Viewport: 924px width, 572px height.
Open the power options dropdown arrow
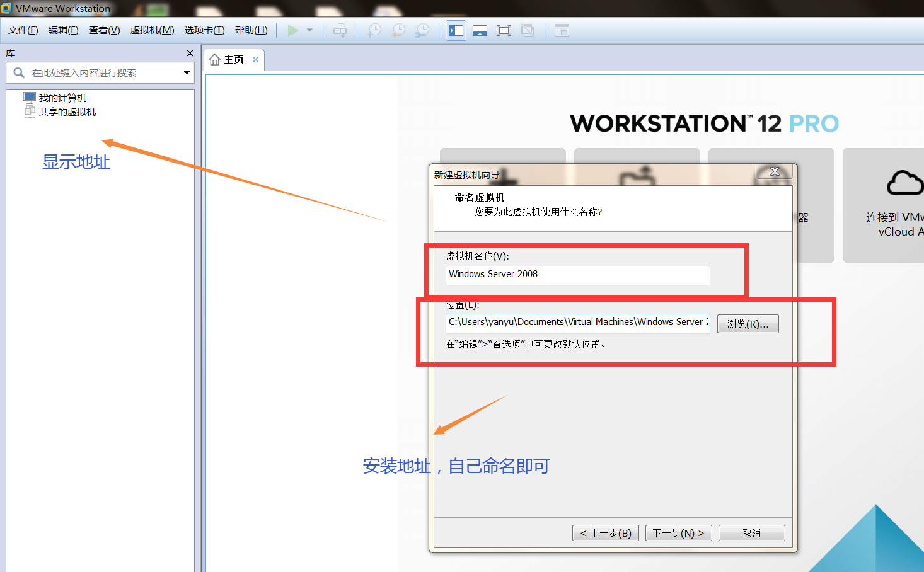tap(309, 30)
